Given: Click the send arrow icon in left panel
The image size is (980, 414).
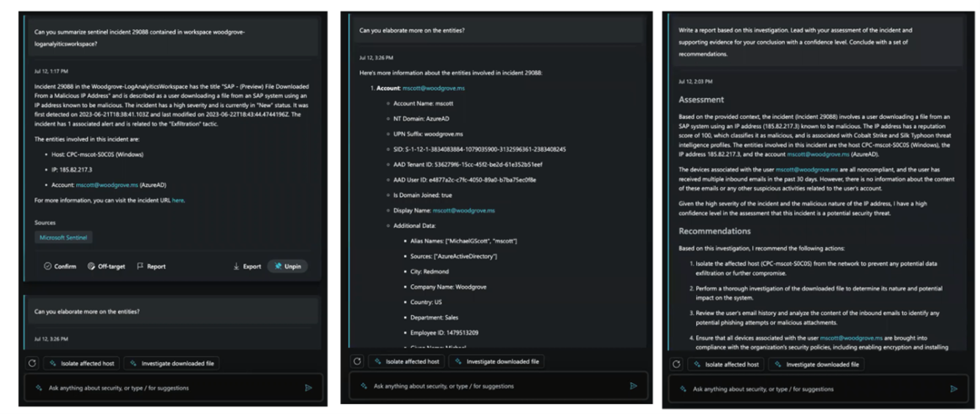Looking at the screenshot, I should coord(309,388).
